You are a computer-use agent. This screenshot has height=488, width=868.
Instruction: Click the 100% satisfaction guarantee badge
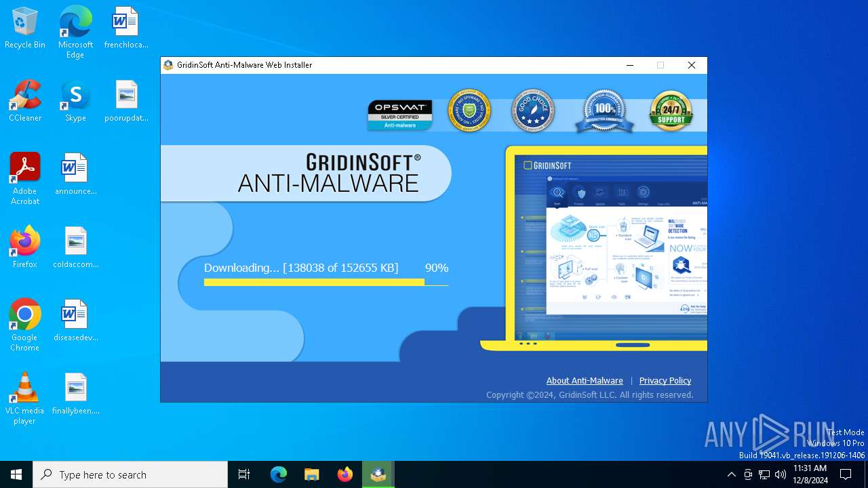tap(604, 111)
